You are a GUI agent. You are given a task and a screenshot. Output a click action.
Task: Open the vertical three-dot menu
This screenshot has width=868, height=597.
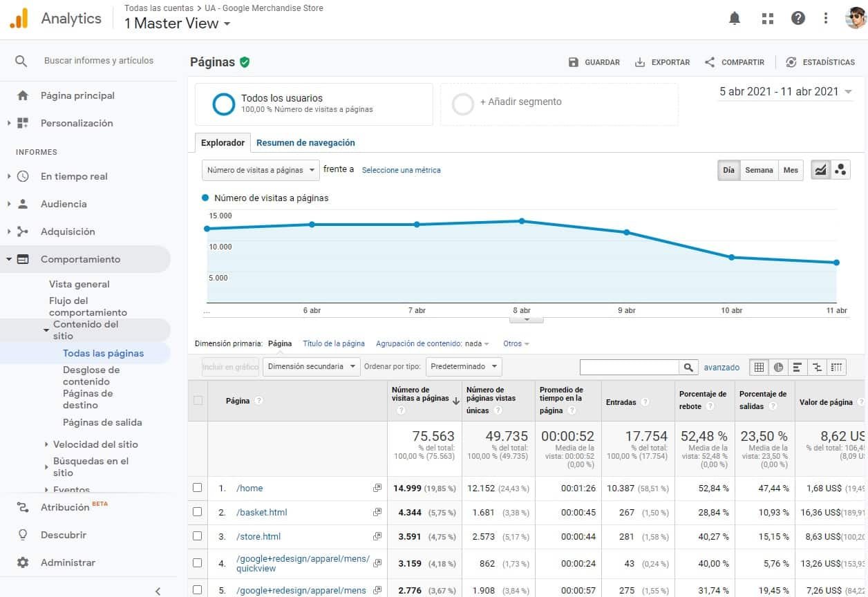click(x=826, y=19)
